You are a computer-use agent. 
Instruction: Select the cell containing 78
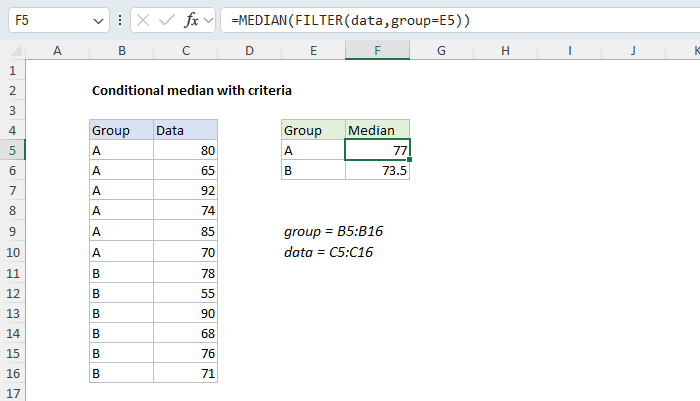(x=186, y=273)
